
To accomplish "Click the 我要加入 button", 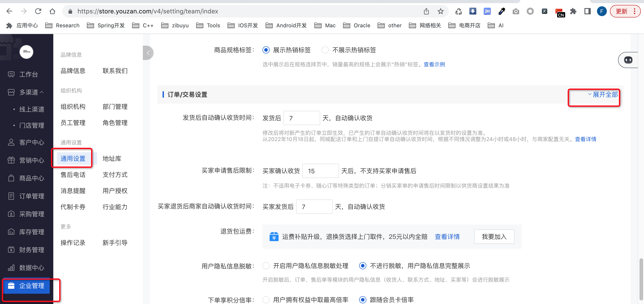I will click(494, 236).
